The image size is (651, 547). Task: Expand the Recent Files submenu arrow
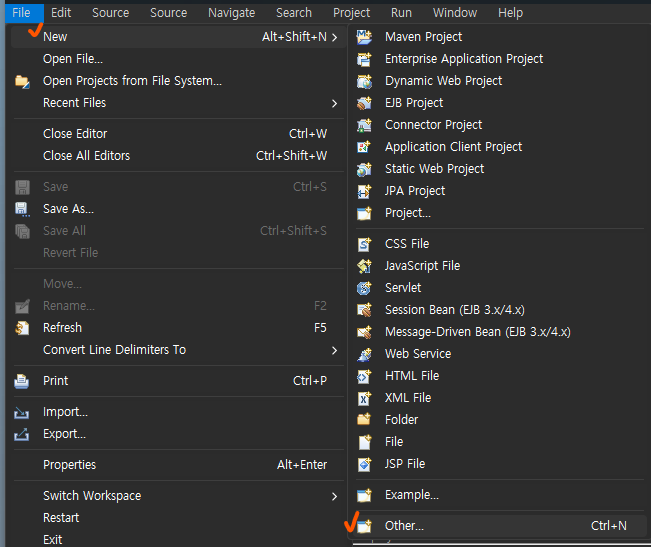[335, 103]
